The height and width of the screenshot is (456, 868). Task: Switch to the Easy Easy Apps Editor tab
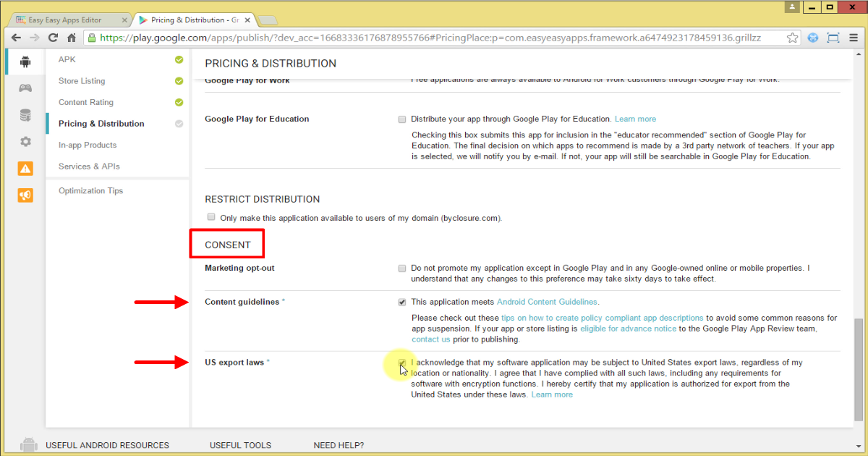(65, 20)
